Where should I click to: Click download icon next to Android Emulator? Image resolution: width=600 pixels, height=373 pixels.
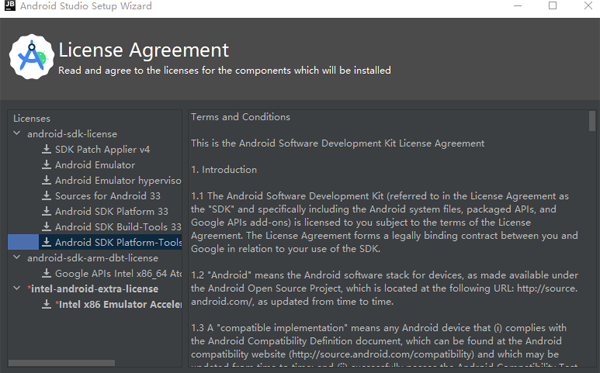(x=46, y=165)
